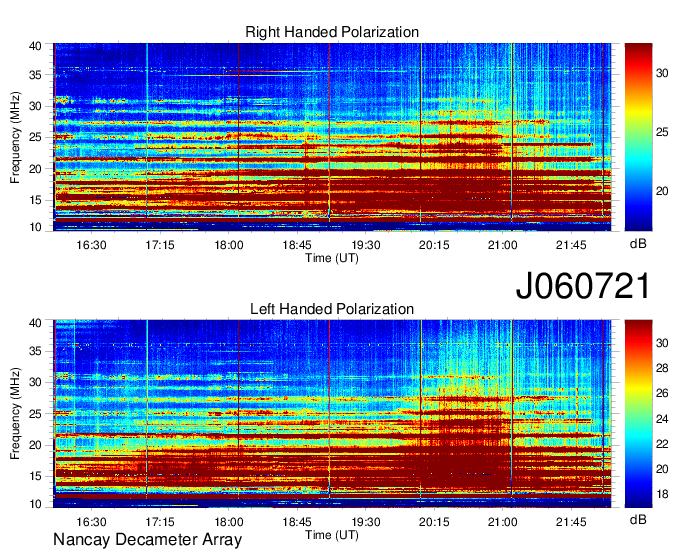The height and width of the screenshot is (552, 680).
Task: Click 18:00 tick on left-handed plot
Action: click(229, 522)
